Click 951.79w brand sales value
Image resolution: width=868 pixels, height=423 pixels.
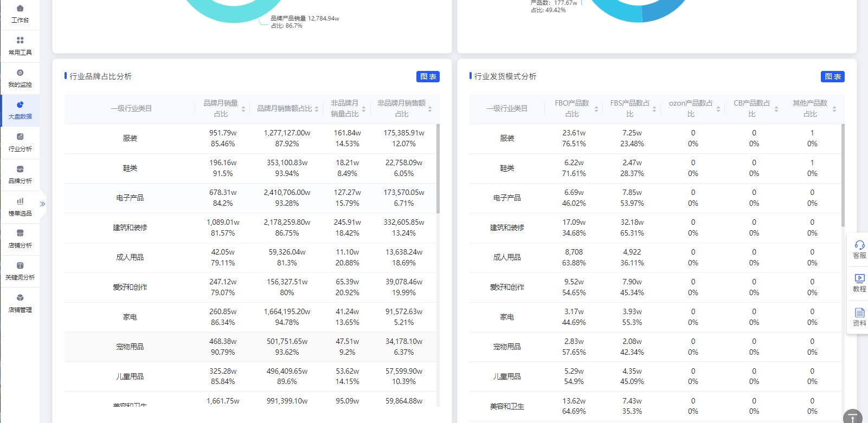click(x=223, y=133)
